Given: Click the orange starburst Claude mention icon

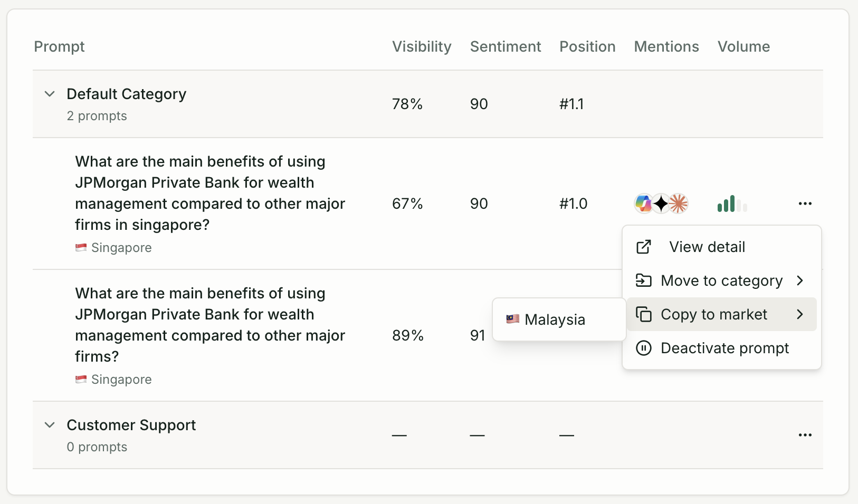Looking at the screenshot, I should click(x=679, y=203).
